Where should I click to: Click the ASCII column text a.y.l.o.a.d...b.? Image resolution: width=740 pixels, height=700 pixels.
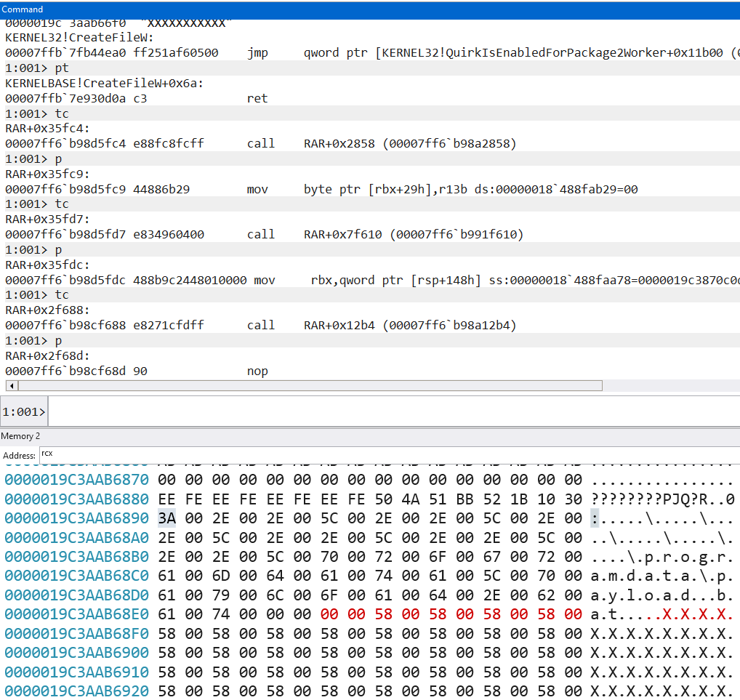coord(663,595)
